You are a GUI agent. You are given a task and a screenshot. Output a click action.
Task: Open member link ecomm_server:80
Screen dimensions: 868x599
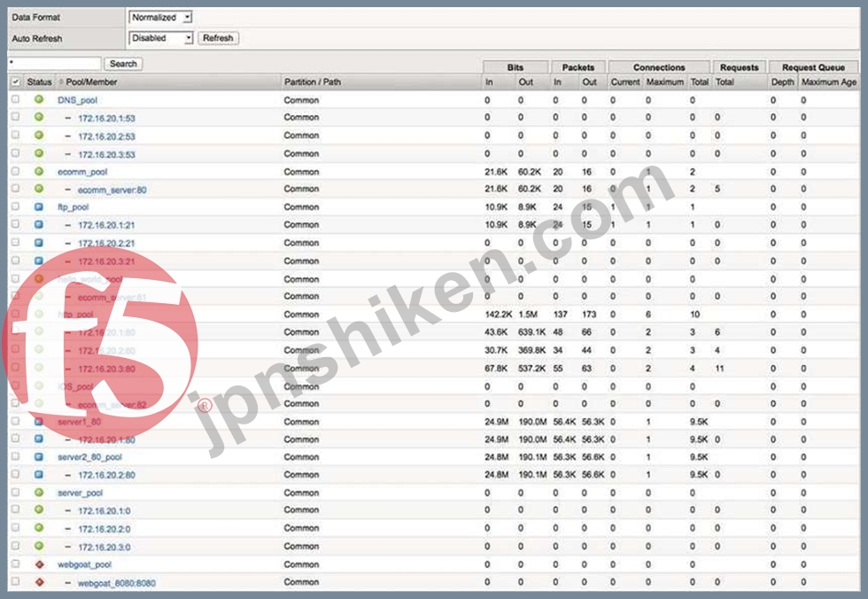click(112, 190)
